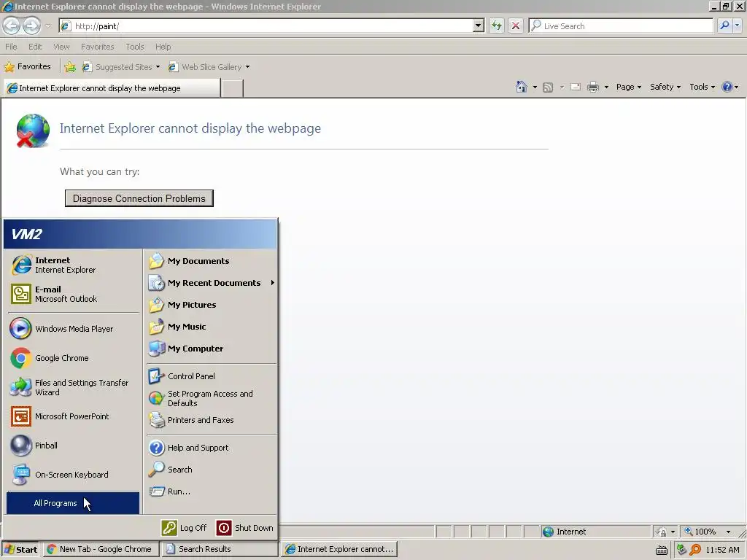Click the taskbar clock showing 11:52 AM
This screenshot has height=560, width=747.
[x=722, y=550]
